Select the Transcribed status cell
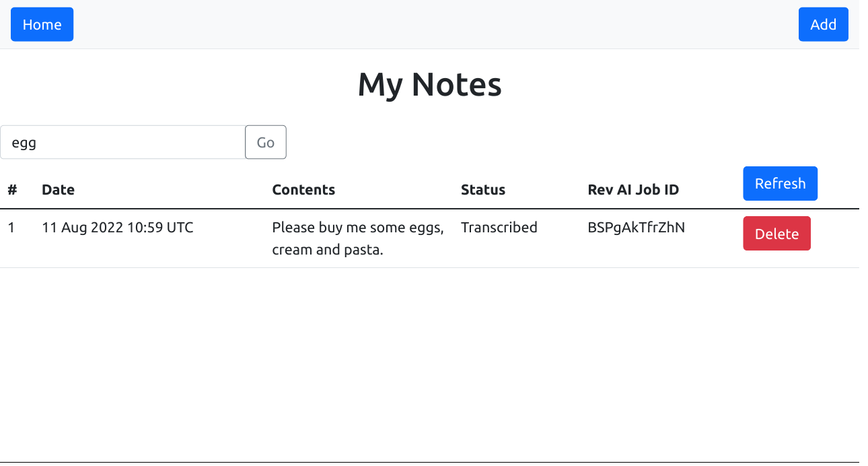Viewport: 868px width, 466px height. click(499, 228)
